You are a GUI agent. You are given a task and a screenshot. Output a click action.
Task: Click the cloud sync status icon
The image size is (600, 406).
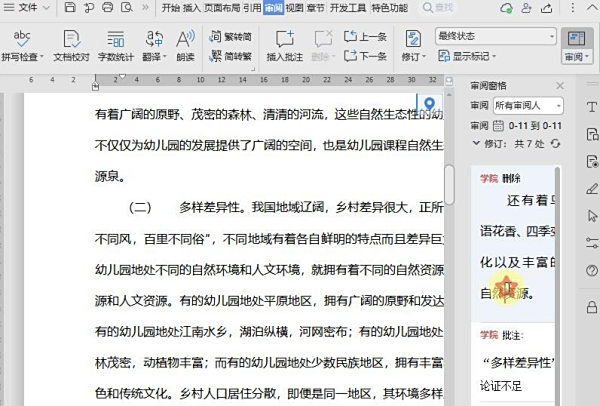pyautogui.click(x=506, y=8)
